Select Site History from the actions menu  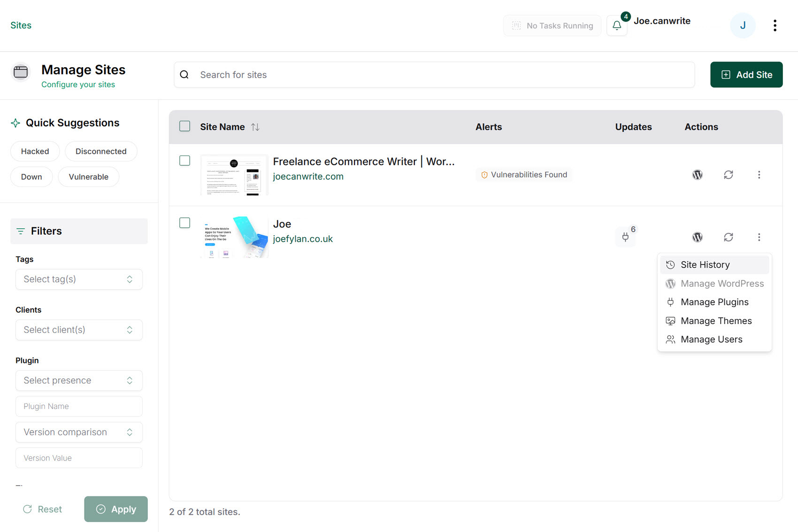tap(705, 264)
